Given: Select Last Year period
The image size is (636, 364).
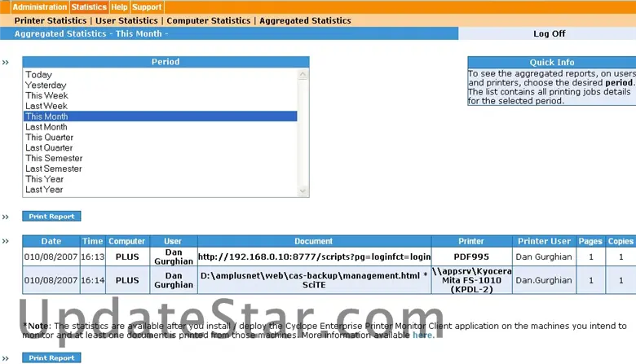Looking at the screenshot, I should (160, 190).
